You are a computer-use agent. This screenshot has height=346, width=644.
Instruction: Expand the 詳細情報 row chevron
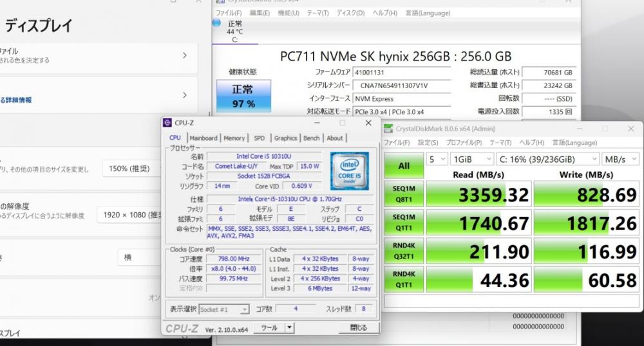click(x=184, y=95)
